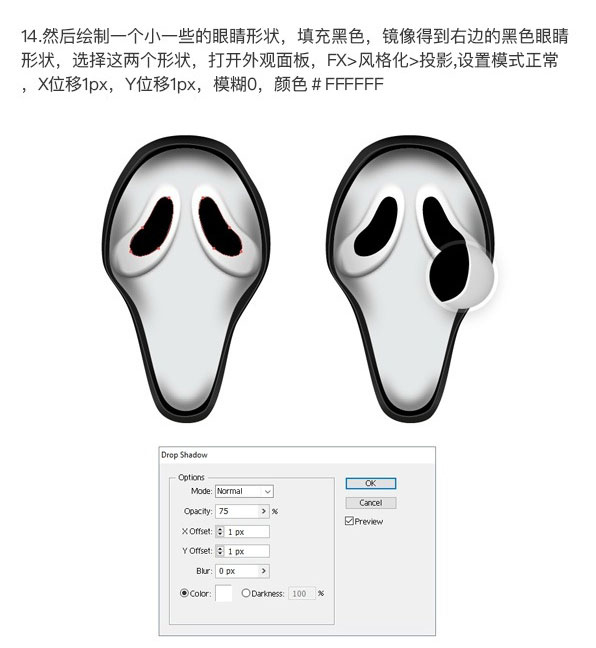Click the Options group label

(x=191, y=477)
